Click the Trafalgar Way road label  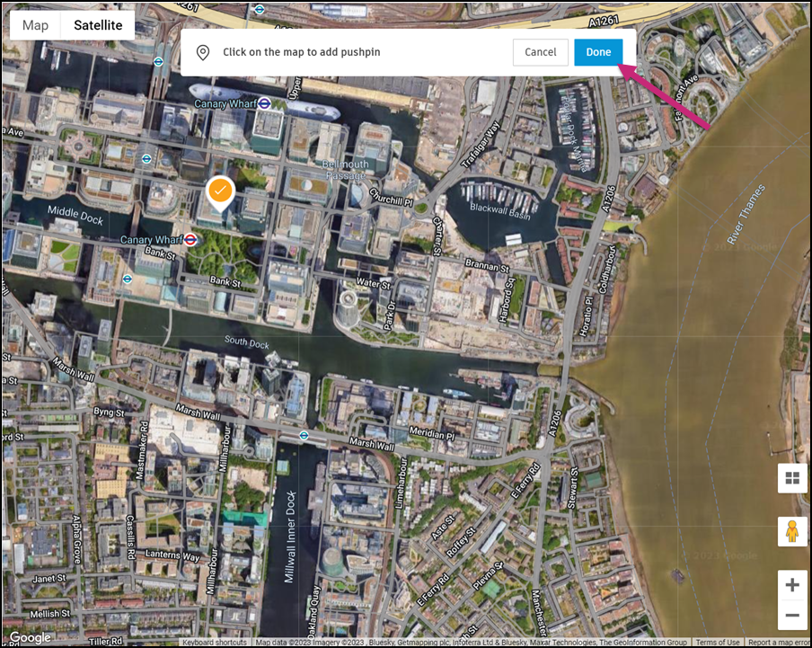click(481, 145)
